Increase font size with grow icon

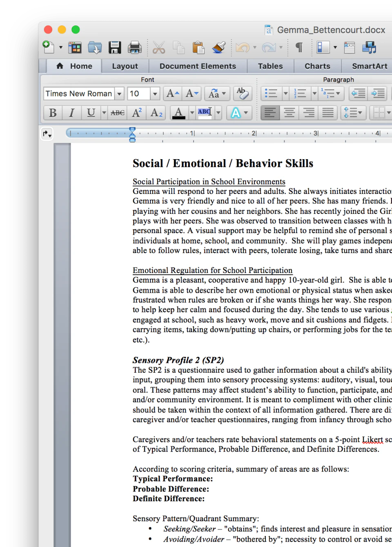coord(173,93)
